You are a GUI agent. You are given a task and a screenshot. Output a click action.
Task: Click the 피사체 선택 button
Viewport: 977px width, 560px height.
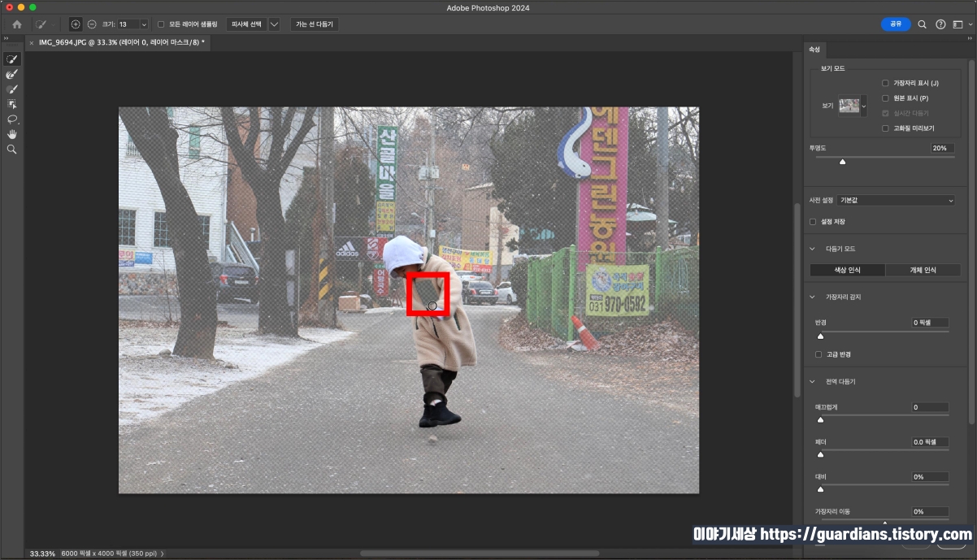[246, 24]
